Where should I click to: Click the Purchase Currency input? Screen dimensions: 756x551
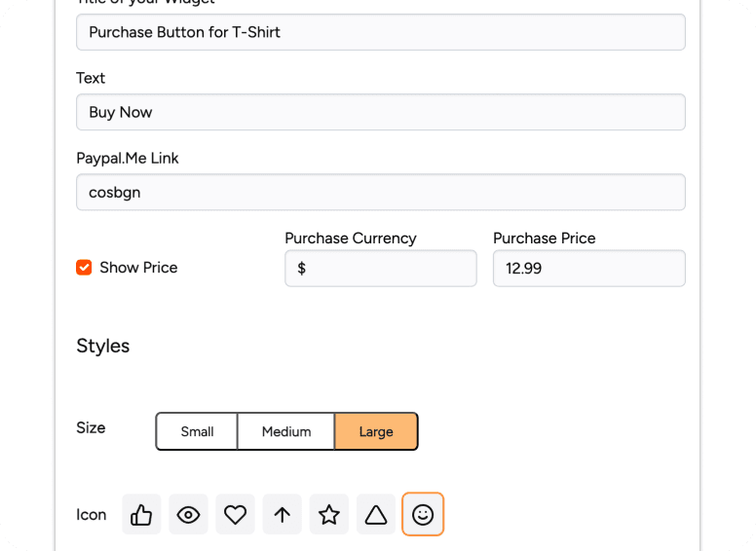pyautogui.click(x=380, y=269)
